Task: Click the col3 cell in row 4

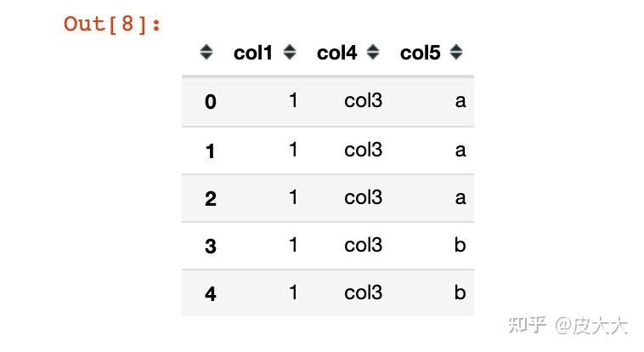Action: (x=363, y=292)
